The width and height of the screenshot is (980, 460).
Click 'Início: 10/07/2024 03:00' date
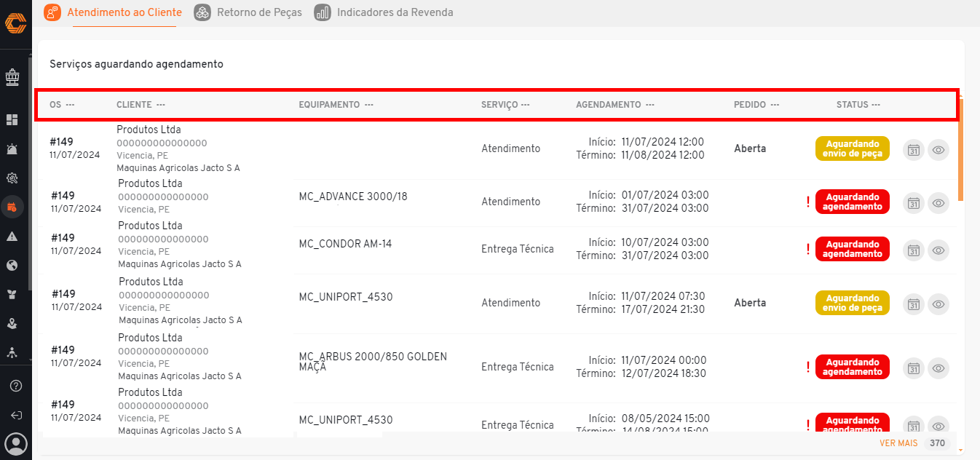click(x=649, y=242)
